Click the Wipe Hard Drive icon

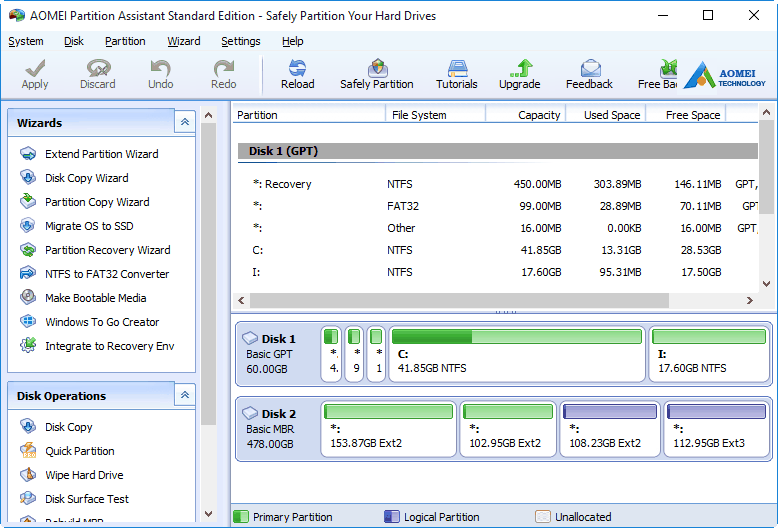[28, 475]
